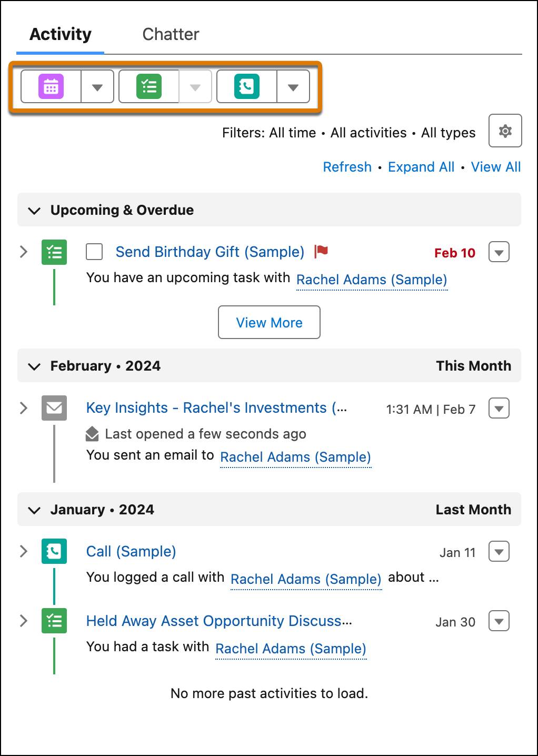The width and height of the screenshot is (538, 756).
Task: Collapse the Upcoming & Overdue section
Action: coord(34,210)
